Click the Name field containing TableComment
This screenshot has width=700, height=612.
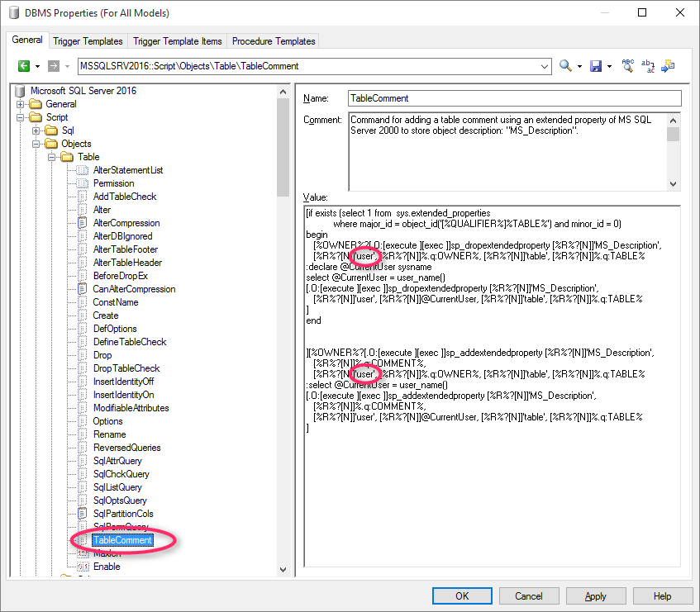pyautogui.click(x=514, y=98)
